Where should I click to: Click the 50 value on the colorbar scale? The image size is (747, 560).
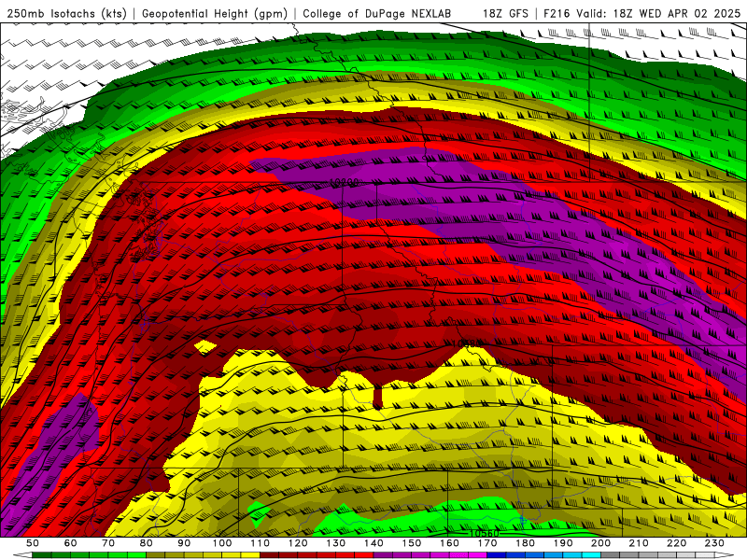pyautogui.click(x=33, y=543)
